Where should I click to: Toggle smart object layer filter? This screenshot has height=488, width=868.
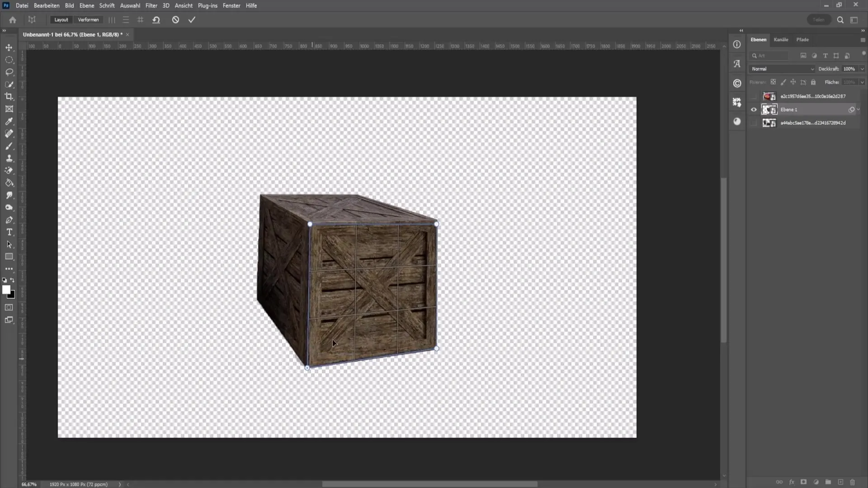tap(847, 56)
